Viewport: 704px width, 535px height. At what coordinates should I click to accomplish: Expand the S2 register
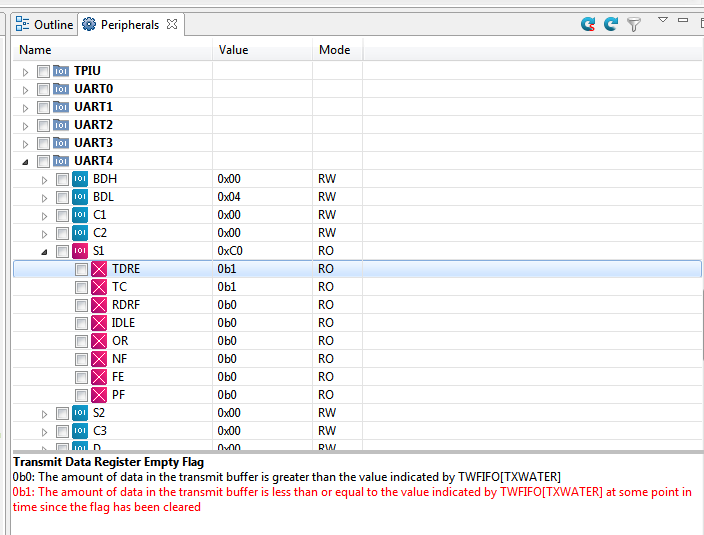pyautogui.click(x=44, y=413)
